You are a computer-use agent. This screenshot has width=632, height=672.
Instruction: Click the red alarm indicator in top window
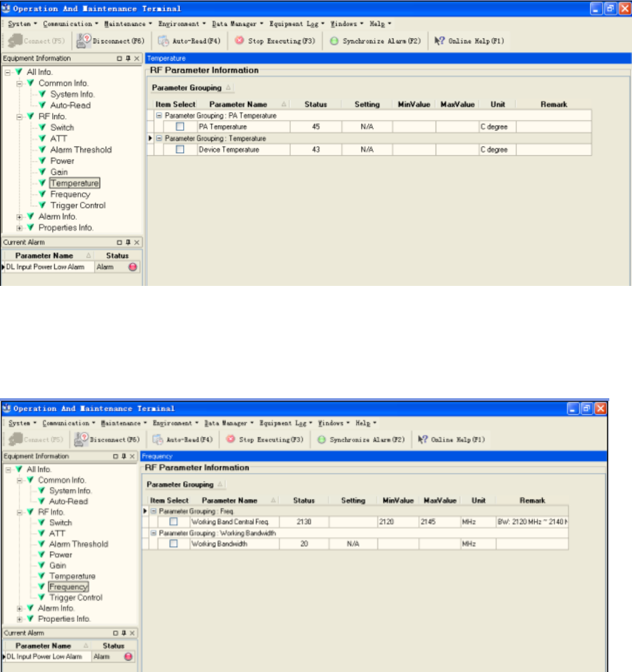click(133, 267)
